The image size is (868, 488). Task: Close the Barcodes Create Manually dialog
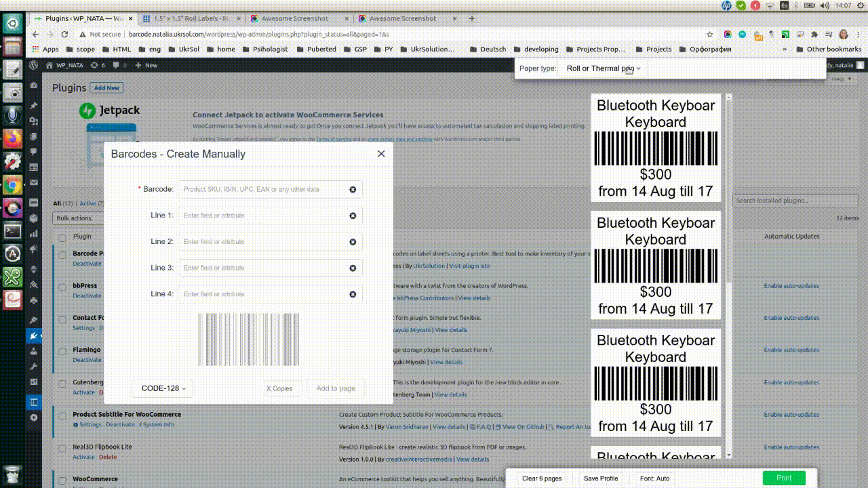tap(381, 154)
